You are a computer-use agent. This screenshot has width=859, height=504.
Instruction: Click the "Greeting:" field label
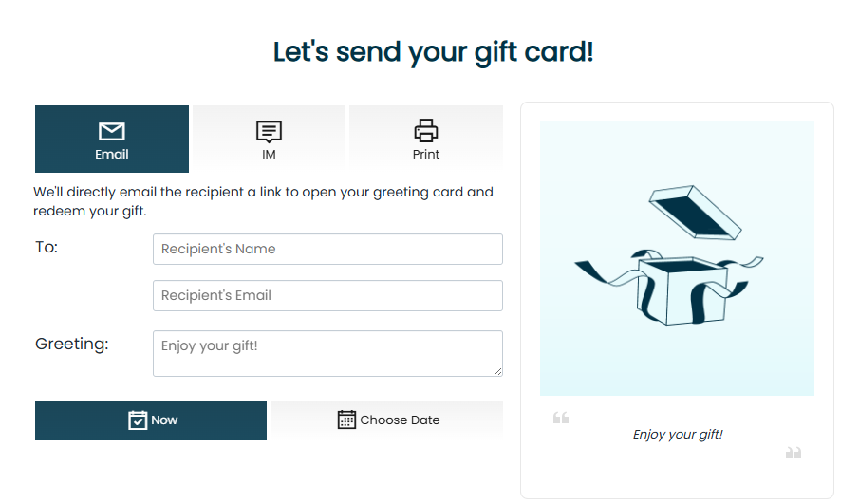click(x=72, y=344)
